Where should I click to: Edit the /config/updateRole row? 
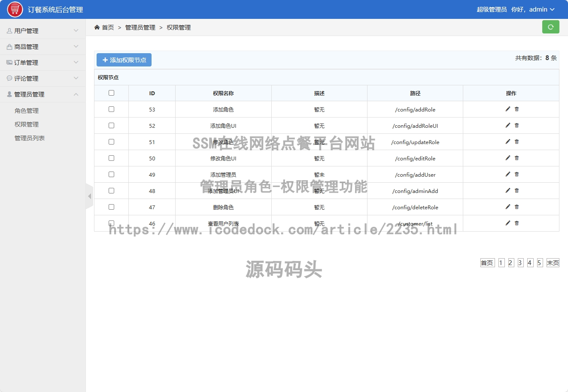508,142
